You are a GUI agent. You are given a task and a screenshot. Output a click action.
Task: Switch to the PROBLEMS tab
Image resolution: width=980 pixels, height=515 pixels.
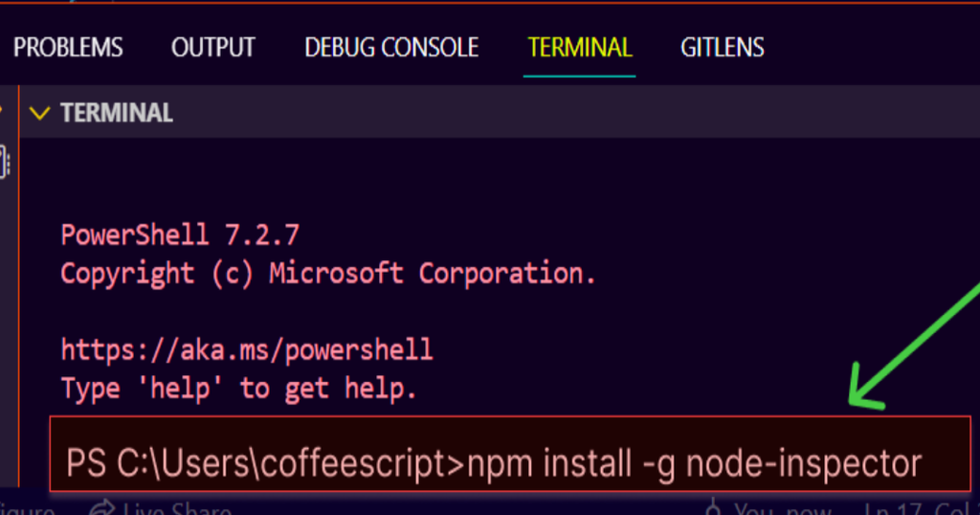tap(68, 47)
